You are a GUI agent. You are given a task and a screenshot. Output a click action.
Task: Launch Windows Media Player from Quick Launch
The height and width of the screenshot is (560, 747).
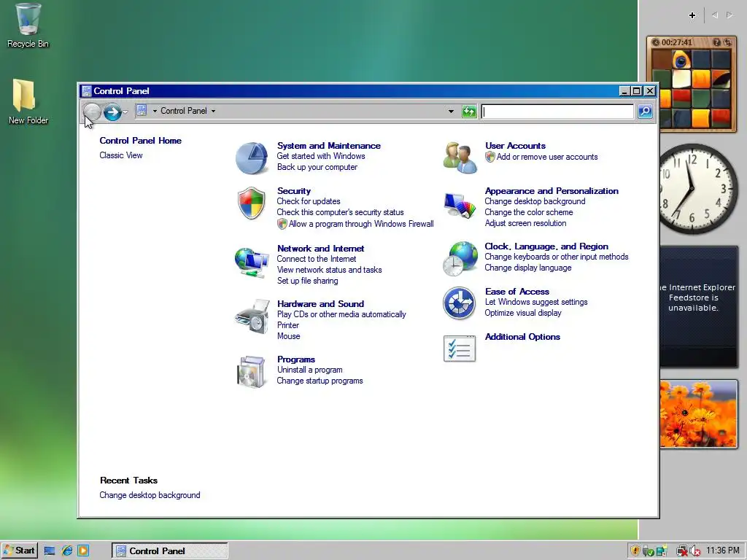pyautogui.click(x=83, y=551)
